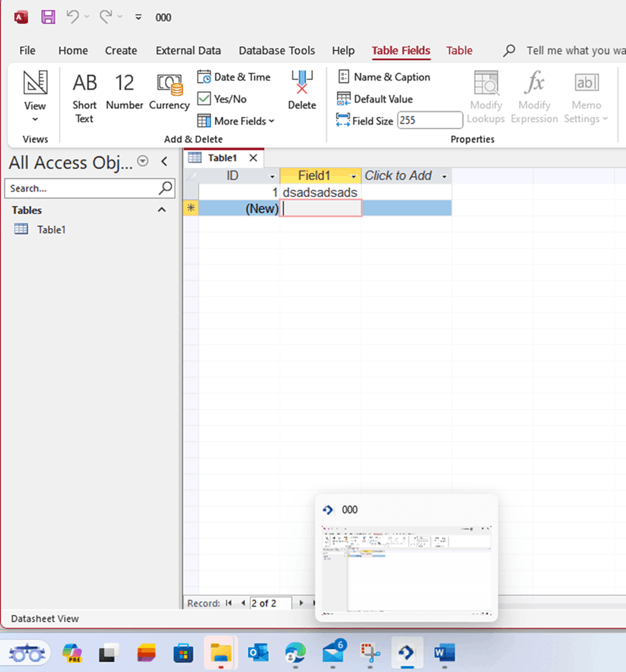Switch to the Create tab
The image size is (626, 672).
121,51
